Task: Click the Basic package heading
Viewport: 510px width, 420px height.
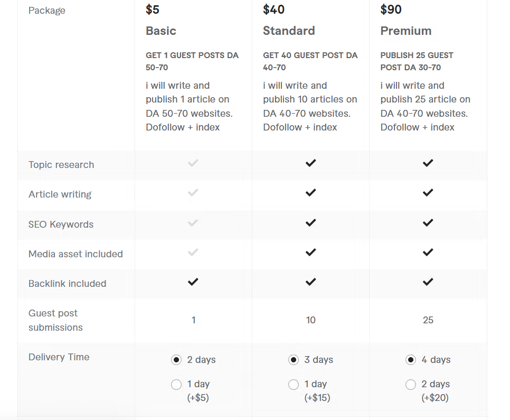Action: [161, 31]
